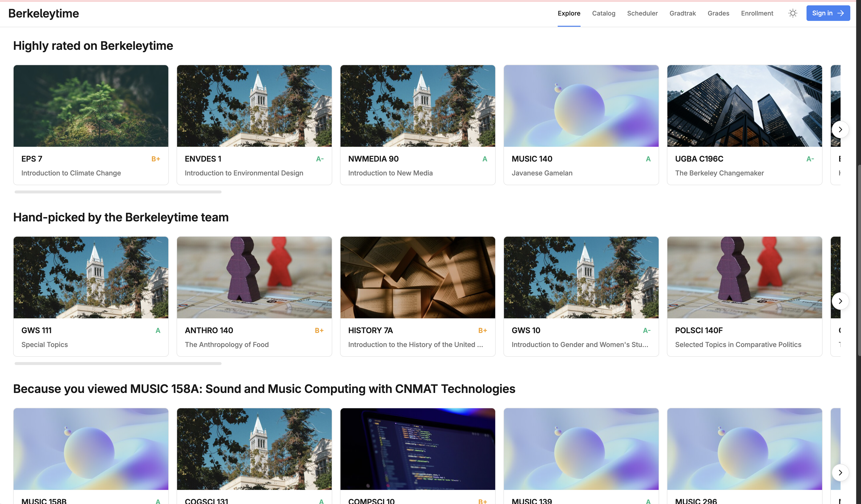Click the NWMEDIA 90 course code
The width and height of the screenshot is (861, 504).
tap(373, 159)
